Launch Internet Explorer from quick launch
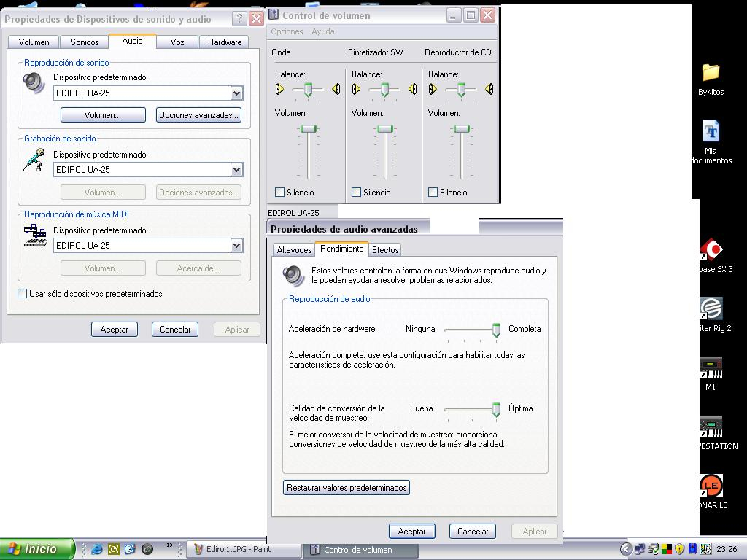Image resolution: width=747 pixels, height=560 pixels. 97,549
